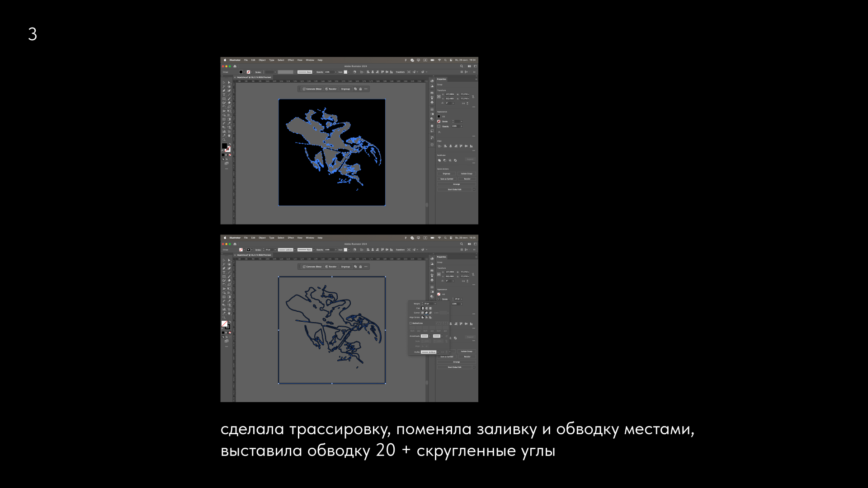
Task: Click black Fill swatch in upper Appearance section
Action: click(439, 117)
